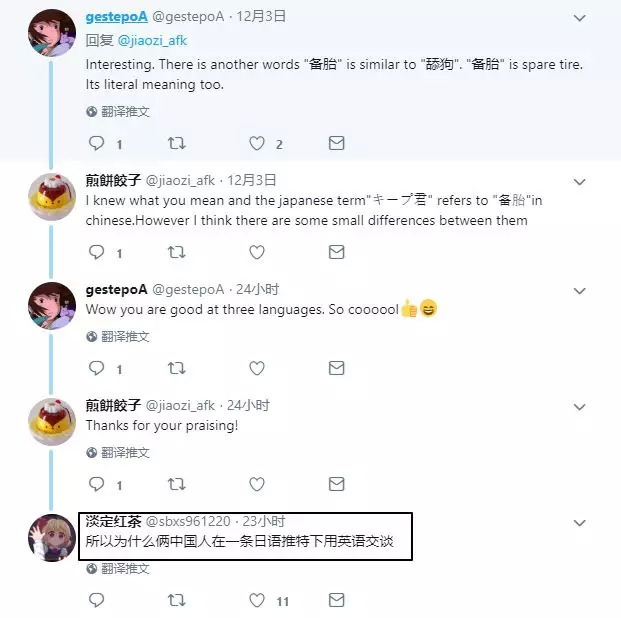The height and width of the screenshot is (618, 621).
Task: Like 淡定红茶's tweet with 11 likes
Action: [257, 601]
